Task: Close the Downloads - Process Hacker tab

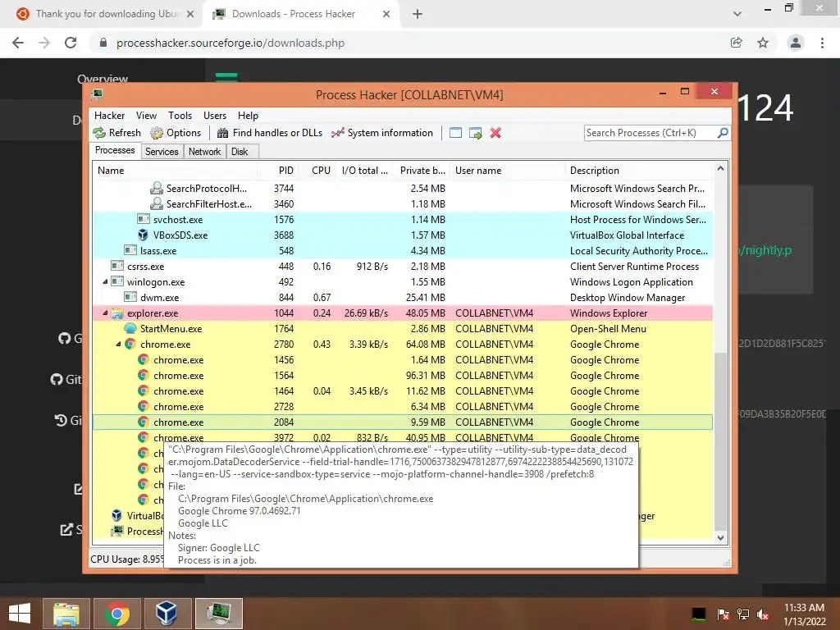Action: tap(386, 14)
